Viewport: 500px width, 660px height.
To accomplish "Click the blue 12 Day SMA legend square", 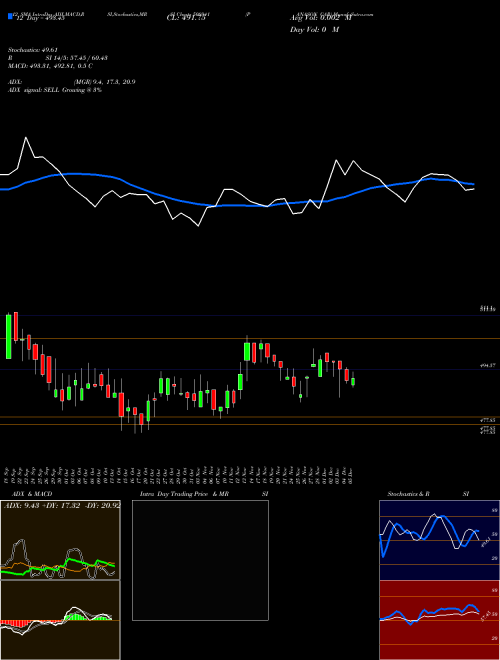I will coord(10,16).
